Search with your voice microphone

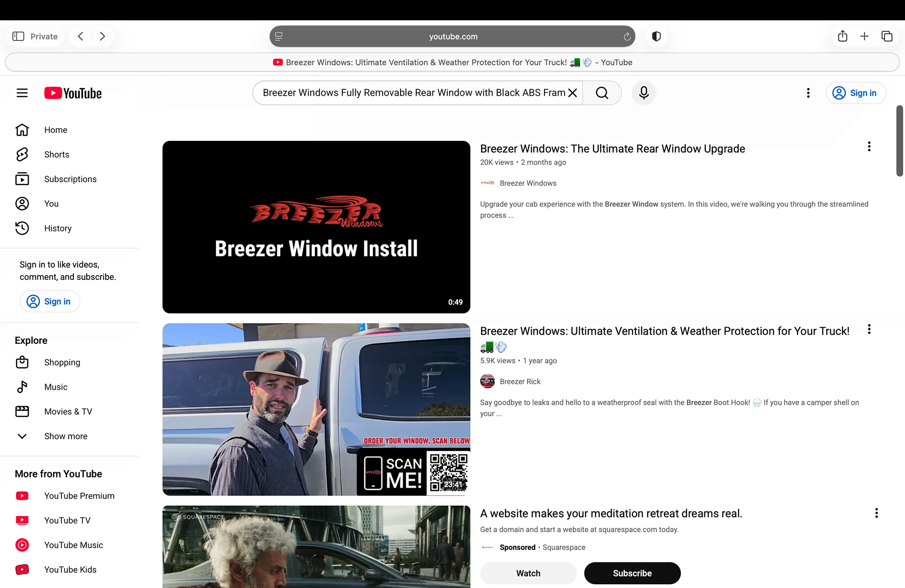(644, 93)
